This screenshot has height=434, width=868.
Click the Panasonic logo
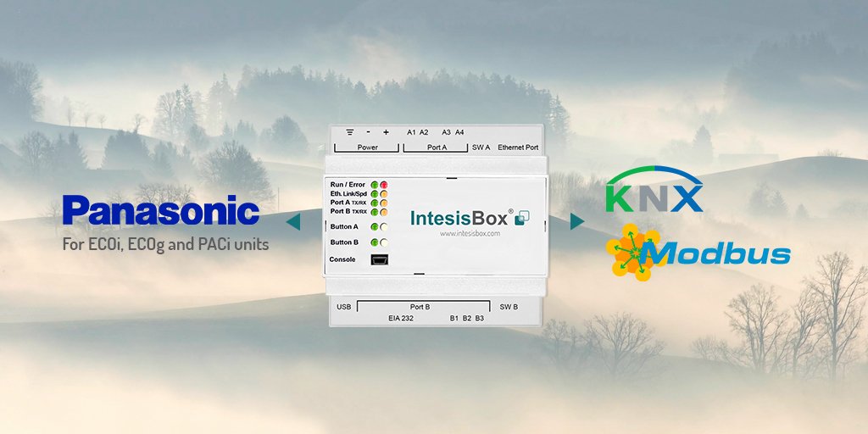pos(160,210)
